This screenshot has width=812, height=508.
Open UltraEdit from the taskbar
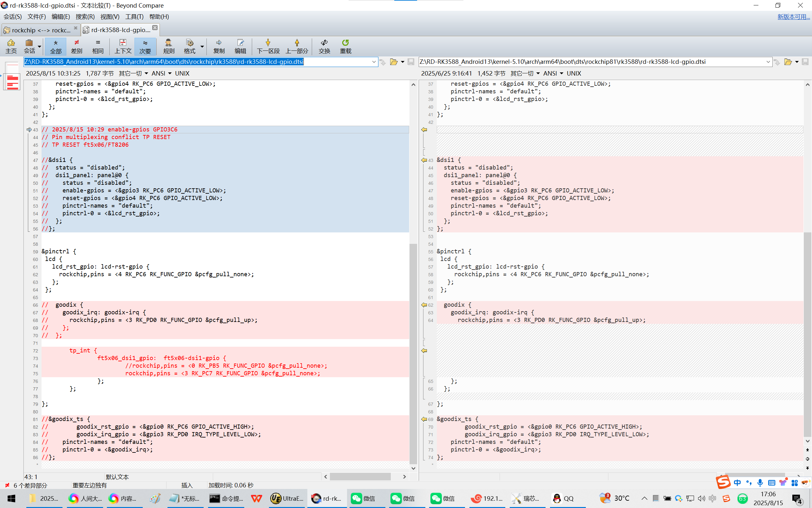(x=287, y=498)
